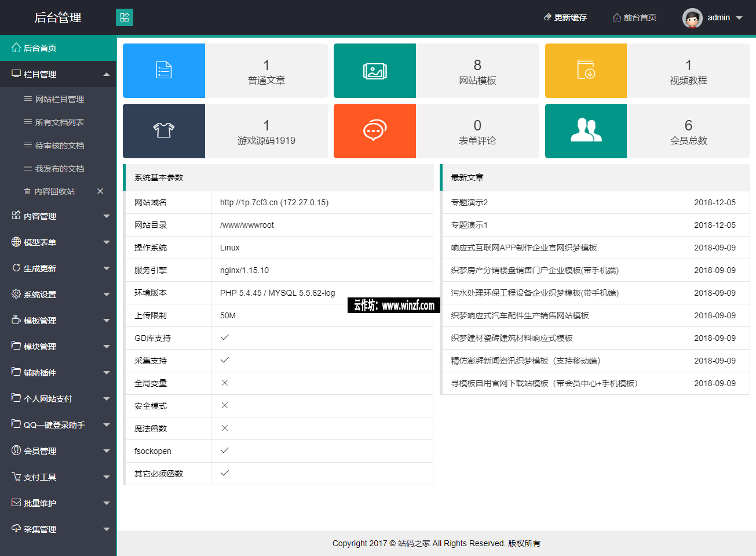Expand the 模板管理 section arrow
This screenshot has width=756, height=556.
pos(107,321)
